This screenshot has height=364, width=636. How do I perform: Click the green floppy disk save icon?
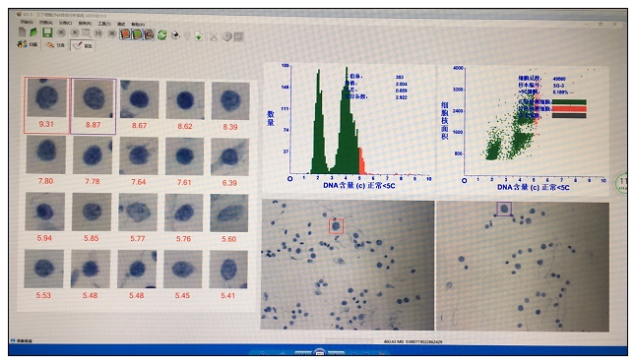tap(47, 32)
